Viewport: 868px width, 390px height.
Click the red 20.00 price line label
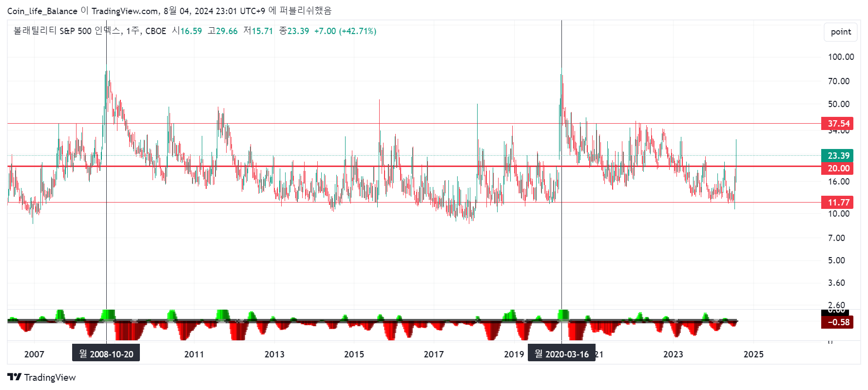pyautogui.click(x=837, y=168)
